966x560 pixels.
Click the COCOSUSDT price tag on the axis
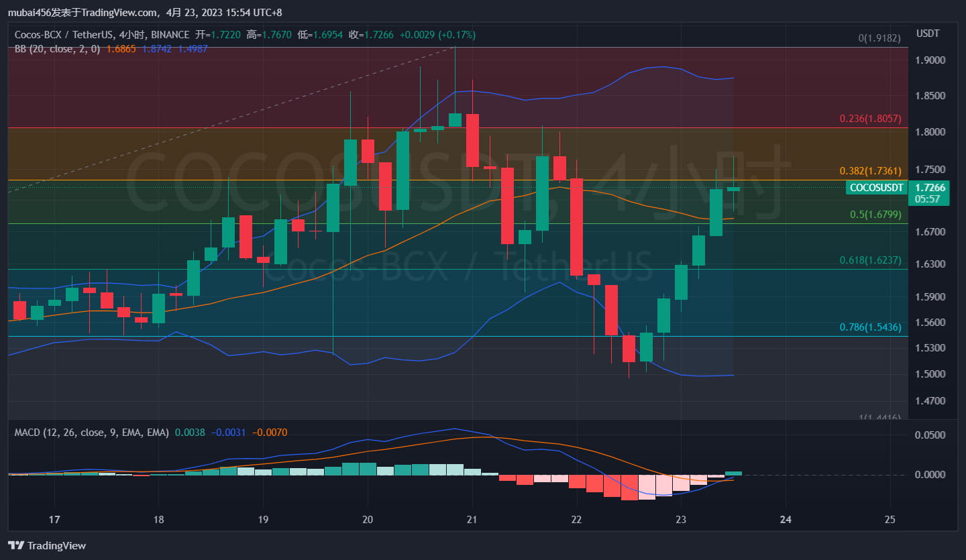[877, 188]
